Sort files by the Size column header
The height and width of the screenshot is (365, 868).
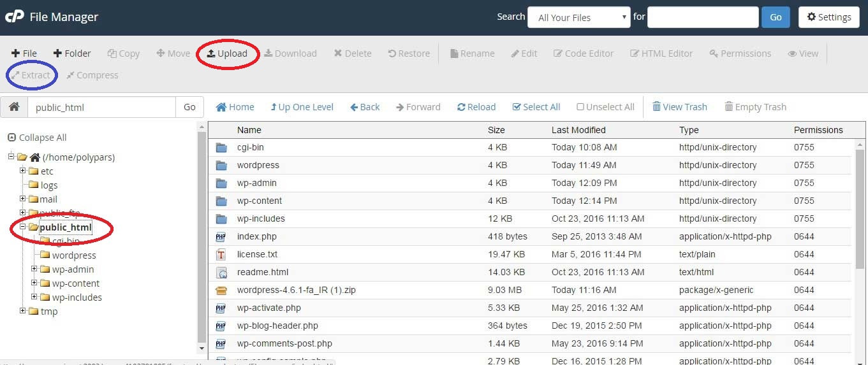point(496,130)
